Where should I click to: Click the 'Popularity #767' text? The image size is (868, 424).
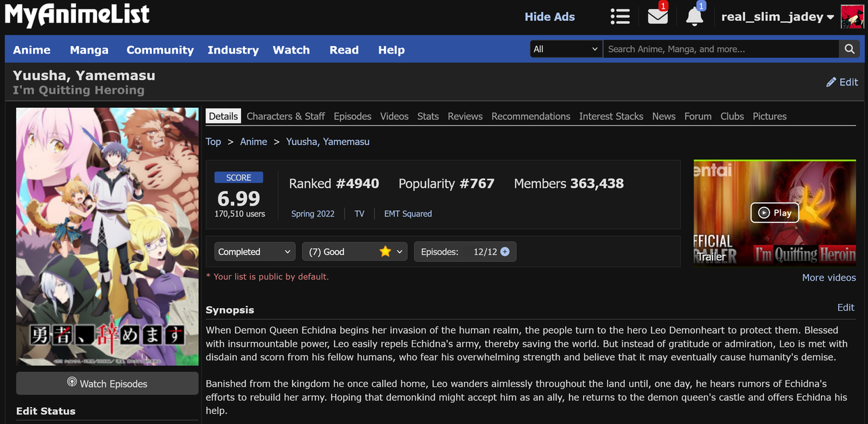pos(446,183)
